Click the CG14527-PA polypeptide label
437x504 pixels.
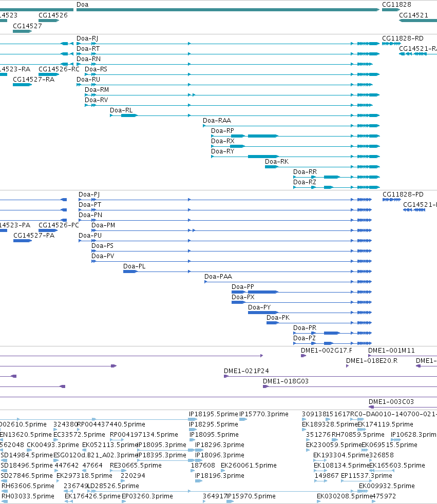(34, 236)
